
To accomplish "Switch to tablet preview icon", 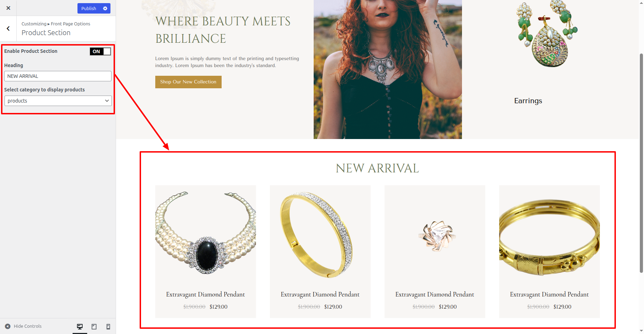I will tap(94, 326).
